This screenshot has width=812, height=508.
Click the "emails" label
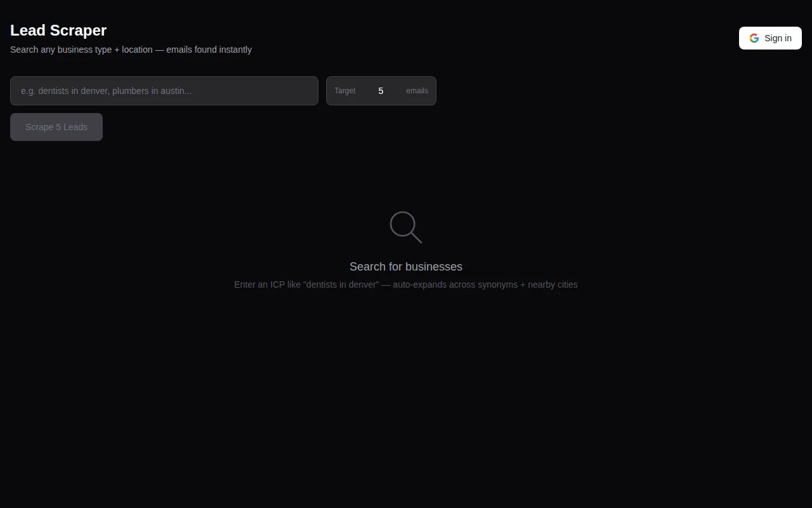(417, 91)
